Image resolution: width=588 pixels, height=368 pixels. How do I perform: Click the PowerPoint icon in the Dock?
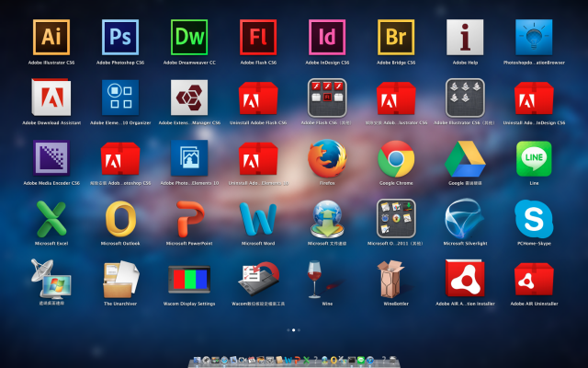[297, 360]
